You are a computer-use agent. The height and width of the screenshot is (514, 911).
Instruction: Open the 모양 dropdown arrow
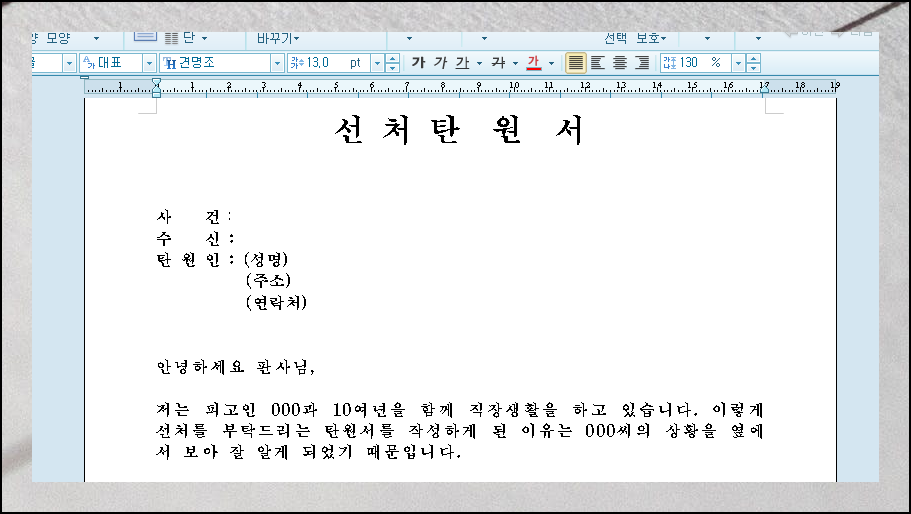point(96,38)
